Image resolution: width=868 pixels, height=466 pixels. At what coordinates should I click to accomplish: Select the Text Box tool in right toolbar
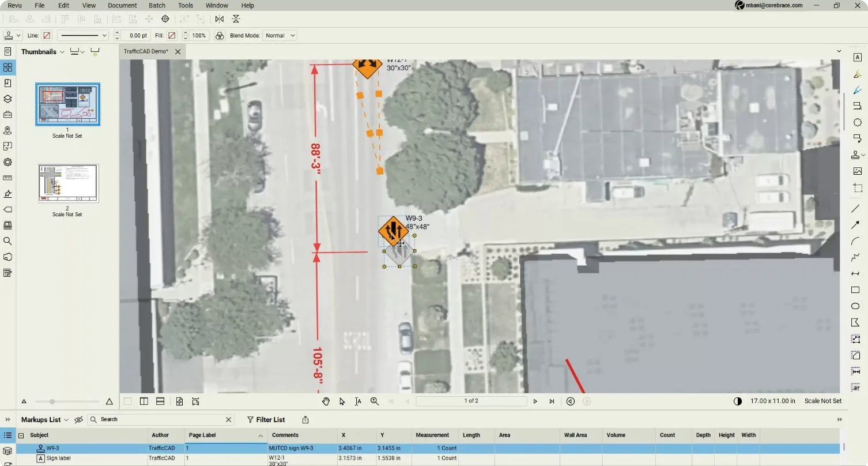click(857, 57)
